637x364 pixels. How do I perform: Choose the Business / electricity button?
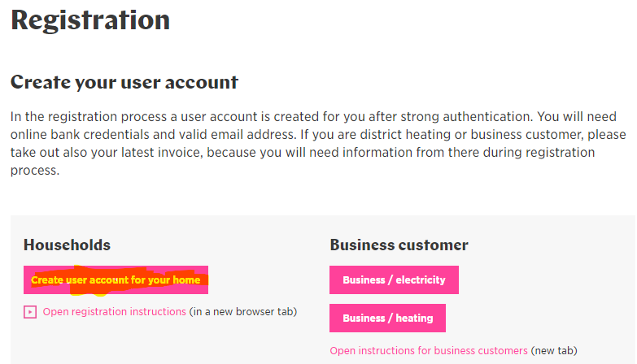394,279
